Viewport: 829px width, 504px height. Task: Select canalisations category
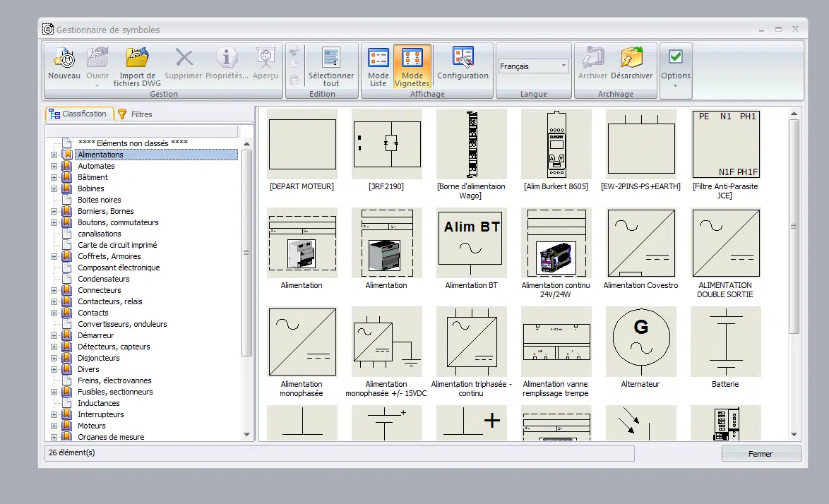coord(100,234)
